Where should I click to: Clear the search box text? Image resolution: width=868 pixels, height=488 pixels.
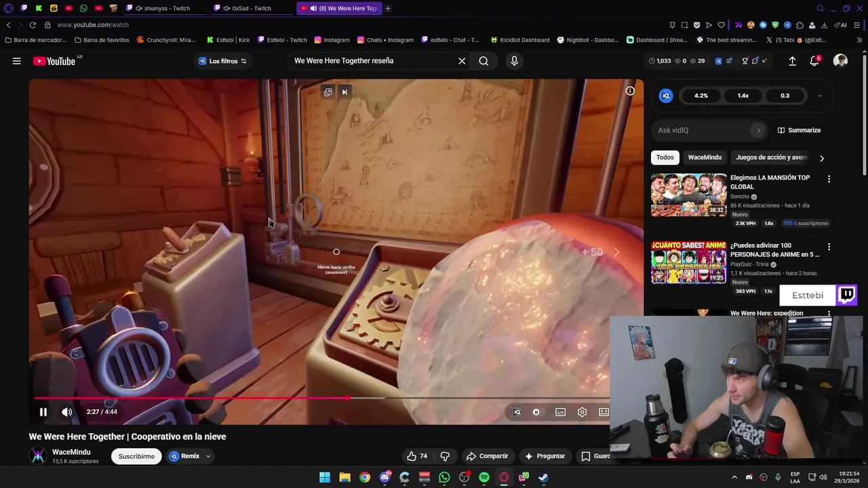[x=462, y=61]
